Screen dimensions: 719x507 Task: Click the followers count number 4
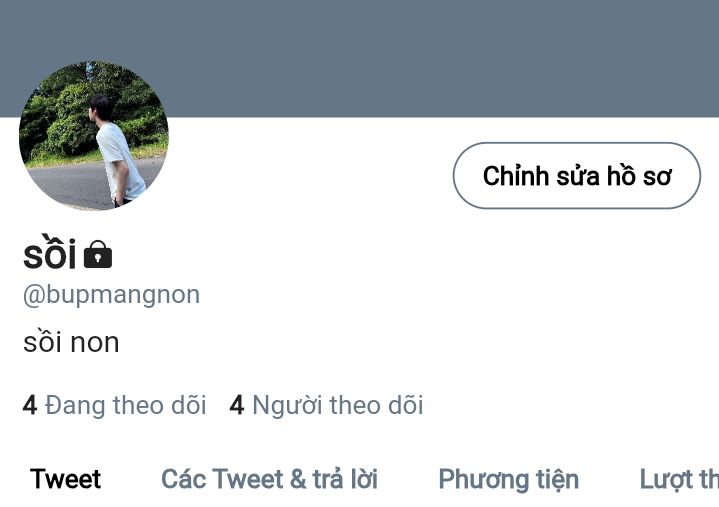[237, 405]
